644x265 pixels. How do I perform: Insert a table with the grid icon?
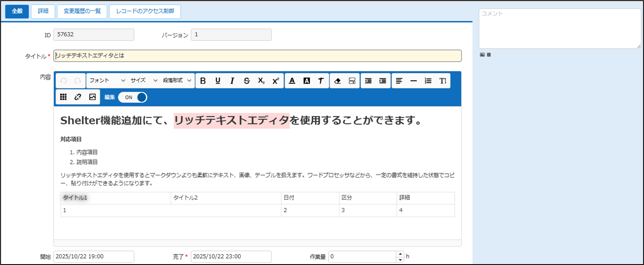point(63,97)
